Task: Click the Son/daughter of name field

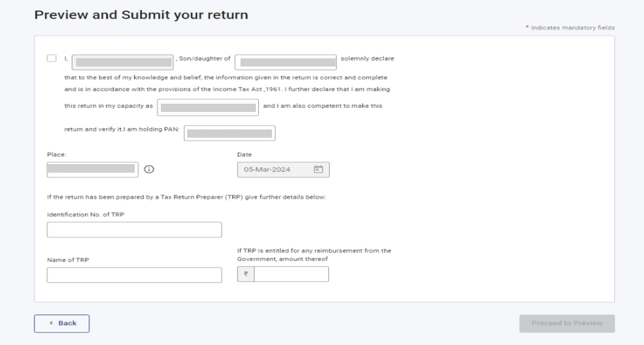Action: [x=286, y=62]
